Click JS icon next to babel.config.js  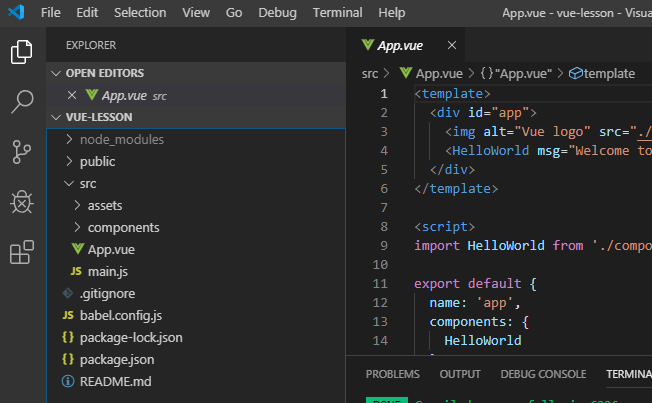(x=68, y=315)
